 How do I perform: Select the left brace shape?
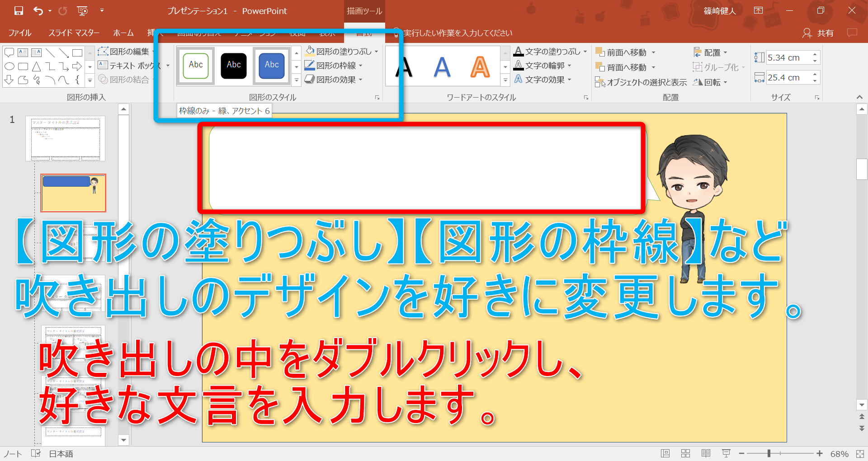tap(77, 80)
